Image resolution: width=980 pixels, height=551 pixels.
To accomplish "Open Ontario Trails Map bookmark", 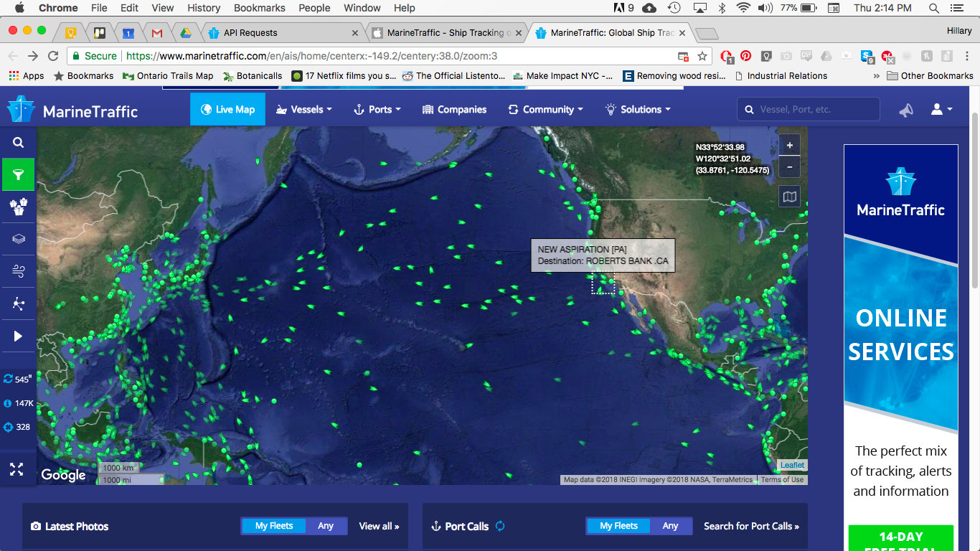I will point(168,75).
